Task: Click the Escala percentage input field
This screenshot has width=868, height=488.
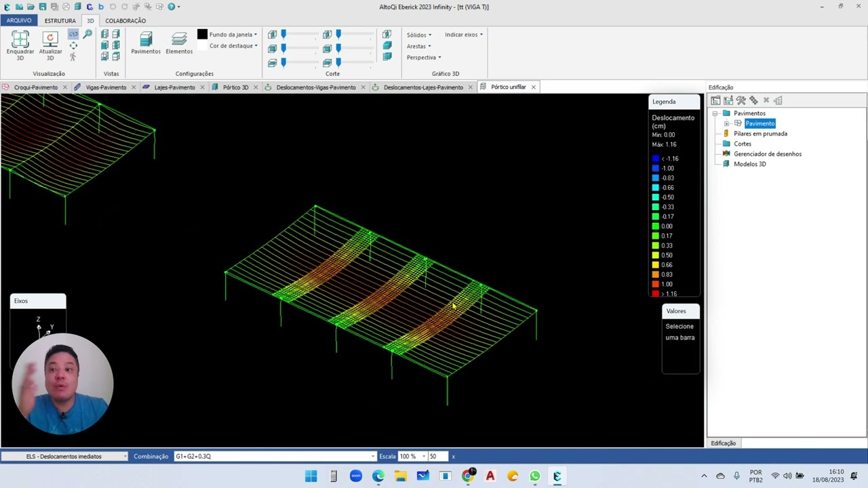Action: (409, 456)
